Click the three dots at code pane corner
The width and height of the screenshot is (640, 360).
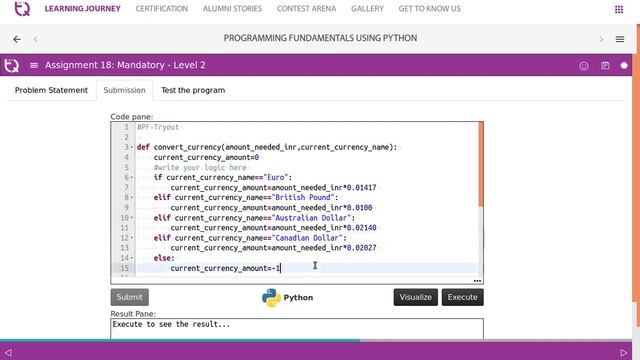(x=477, y=281)
